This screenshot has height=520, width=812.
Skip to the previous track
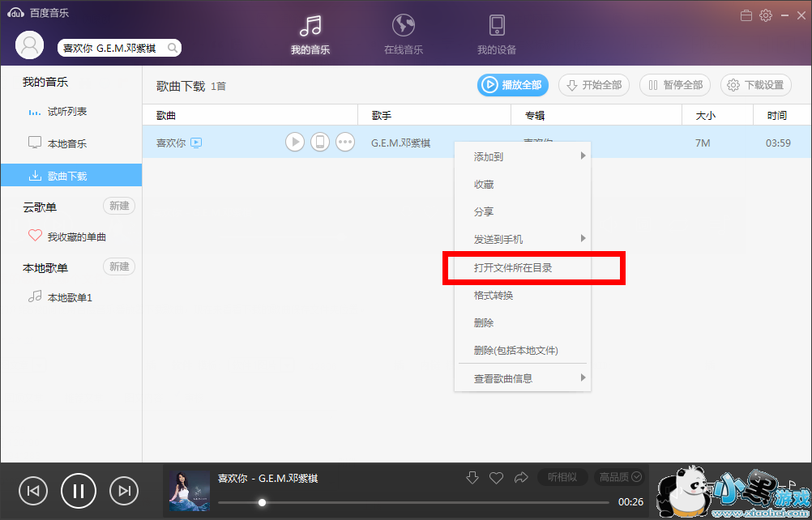33,491
